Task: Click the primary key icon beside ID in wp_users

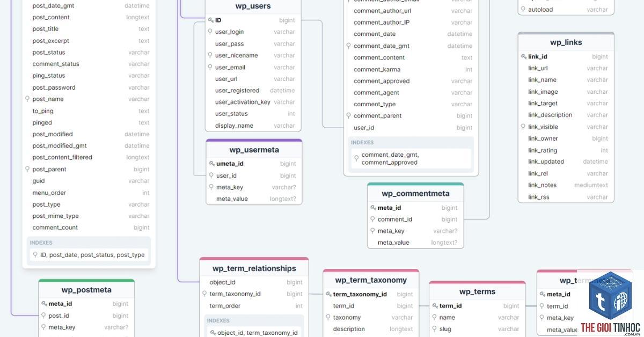Action: [211, 20]
